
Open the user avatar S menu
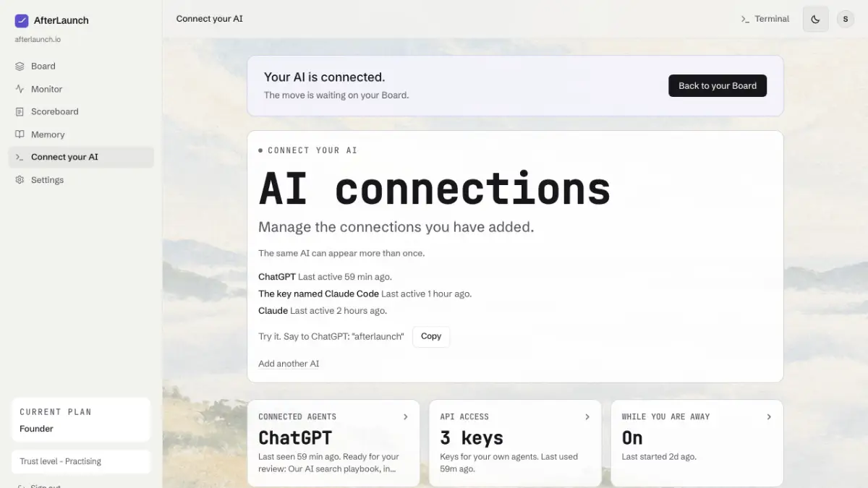(x=846, y=19)
